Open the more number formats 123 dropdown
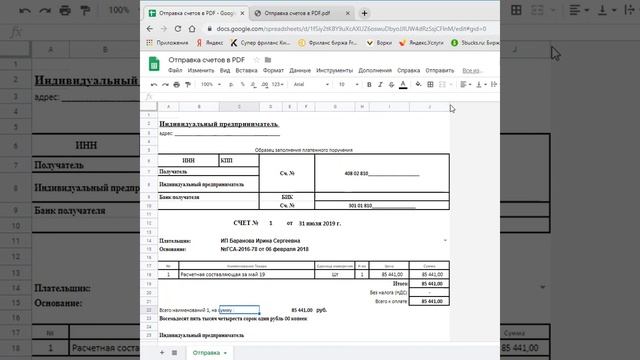This screenshot has height=360, width=640. pos(278,84)
